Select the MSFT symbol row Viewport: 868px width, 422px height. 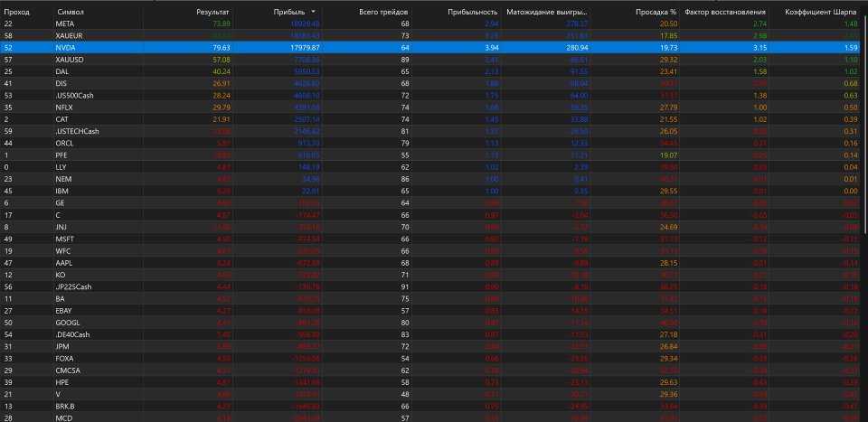430,239
